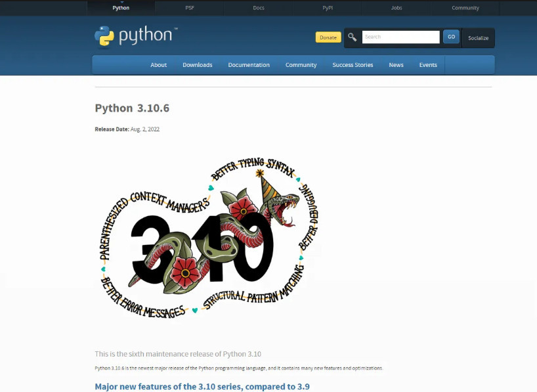Focus the Search input field
537x392 pixels.
coord(400,37)
